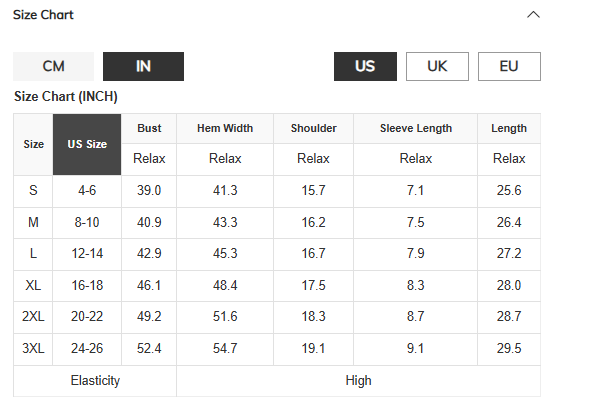This screenshot has width=610, height=407.
Task: Switch sizing to EU
Action: coord(509,67)
